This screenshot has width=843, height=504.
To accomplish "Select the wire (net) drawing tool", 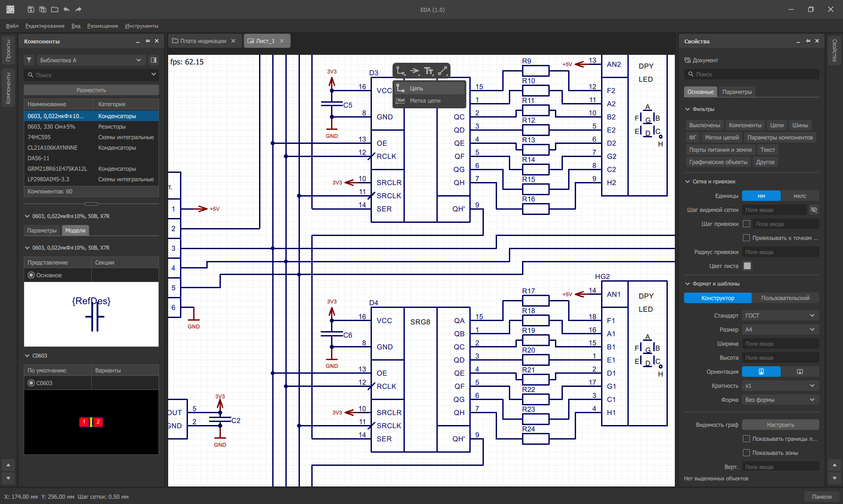I will click(x=400, y=71).
